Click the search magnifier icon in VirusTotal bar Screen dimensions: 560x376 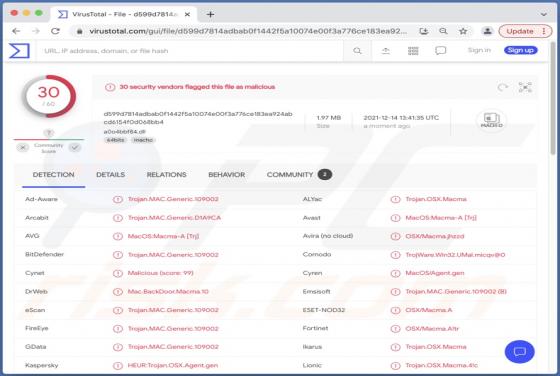pos(357,51)
